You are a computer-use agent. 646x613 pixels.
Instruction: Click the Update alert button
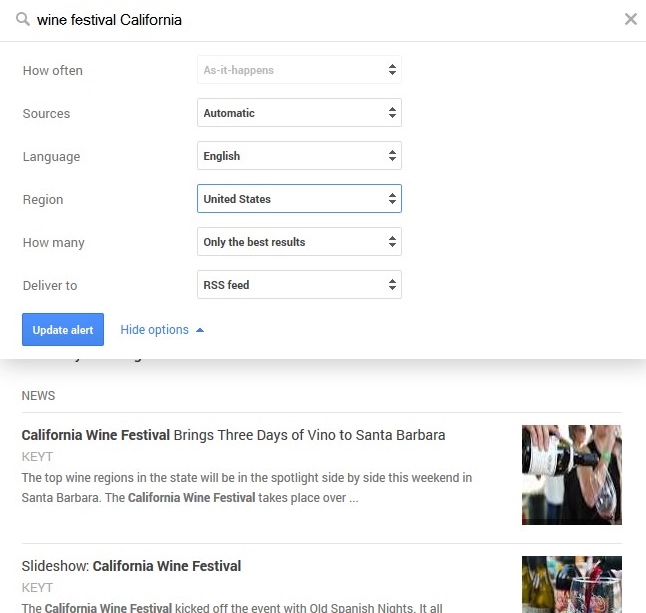[63, 330]
